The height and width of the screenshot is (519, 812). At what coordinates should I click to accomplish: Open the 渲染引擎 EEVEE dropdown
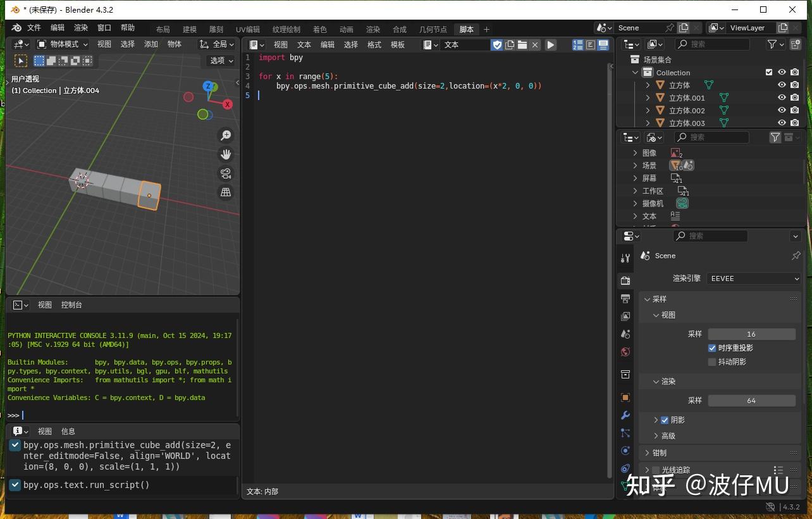(754, 278)
